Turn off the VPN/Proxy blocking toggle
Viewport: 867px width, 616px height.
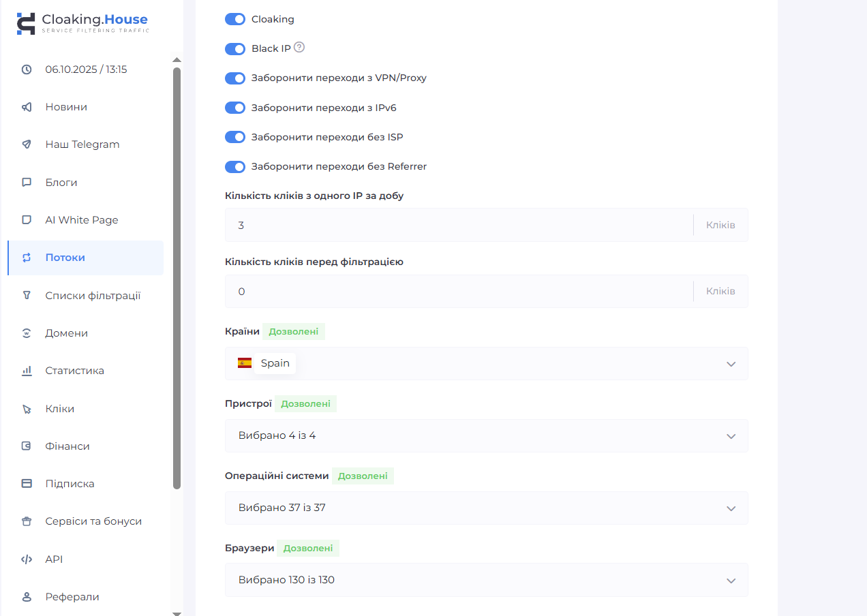point(235,78)
